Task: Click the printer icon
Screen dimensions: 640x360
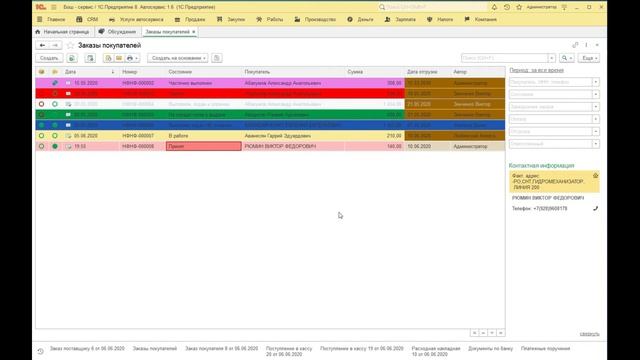Action: tap(130, 58)
